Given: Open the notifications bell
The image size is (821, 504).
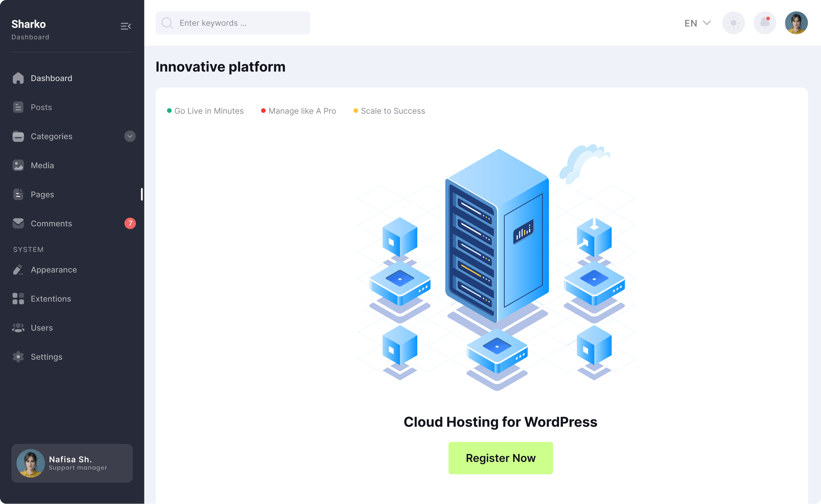Looking at the screenshot, I should click(765, 23).
